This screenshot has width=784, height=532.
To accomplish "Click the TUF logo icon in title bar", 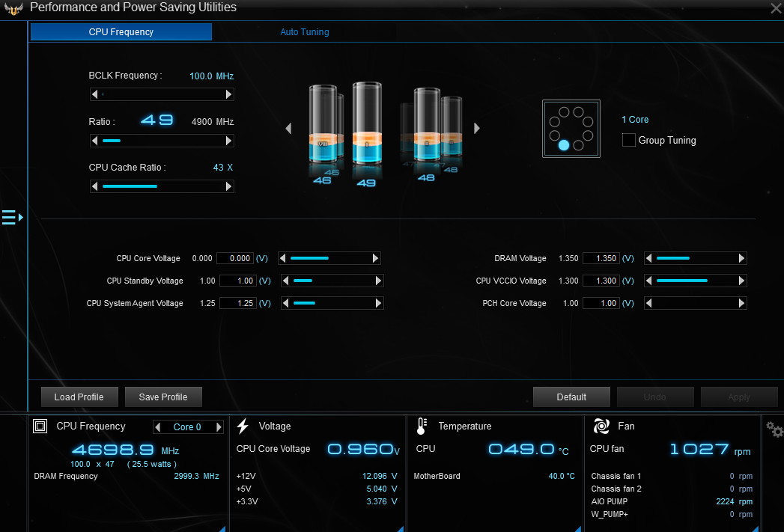I will [x=13, y=8].
